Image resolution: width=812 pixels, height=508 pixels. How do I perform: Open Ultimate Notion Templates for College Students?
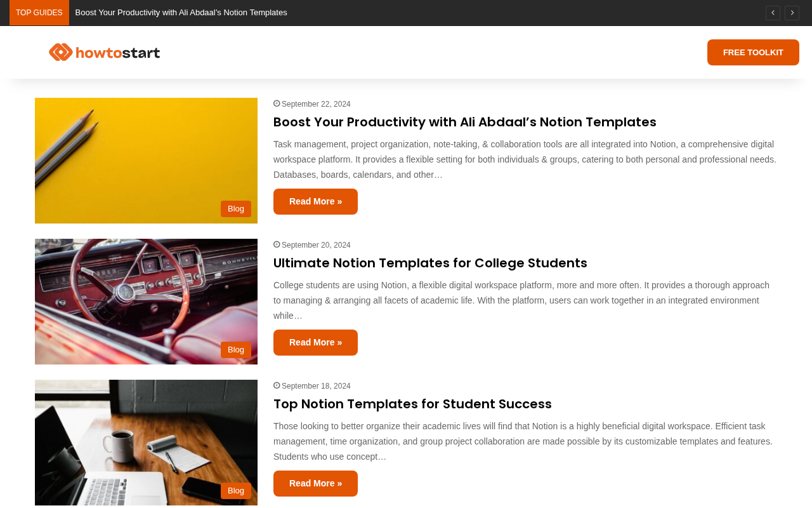(430, 263)
